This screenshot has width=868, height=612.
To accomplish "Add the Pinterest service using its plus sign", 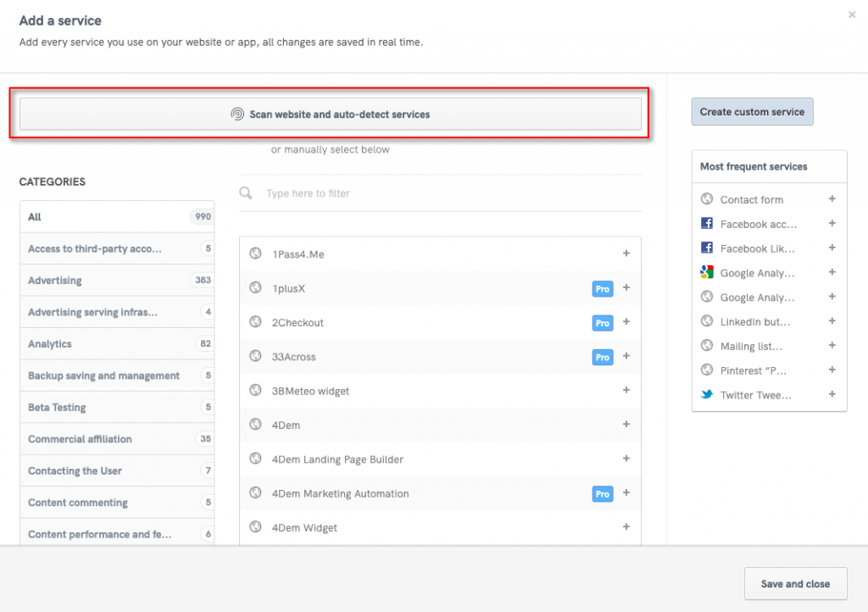I will [x=832, y=370].
